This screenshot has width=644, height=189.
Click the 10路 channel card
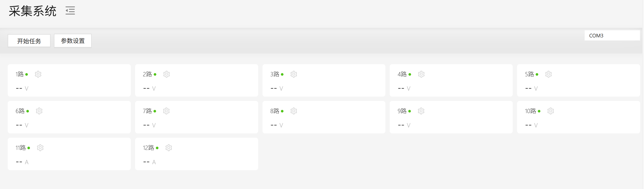pyautogui.click(x=578, y=117)
